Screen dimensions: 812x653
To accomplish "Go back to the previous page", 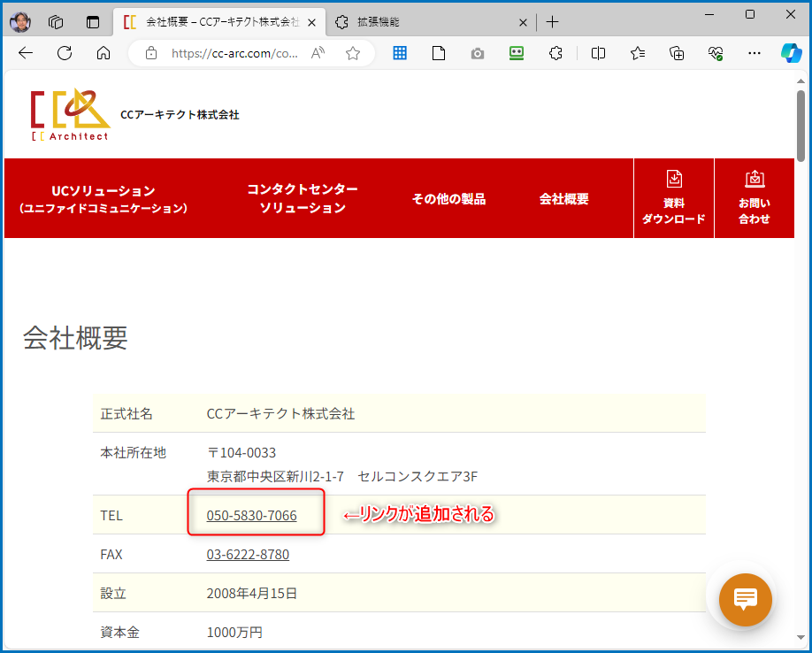I will (x=26, y=53).
